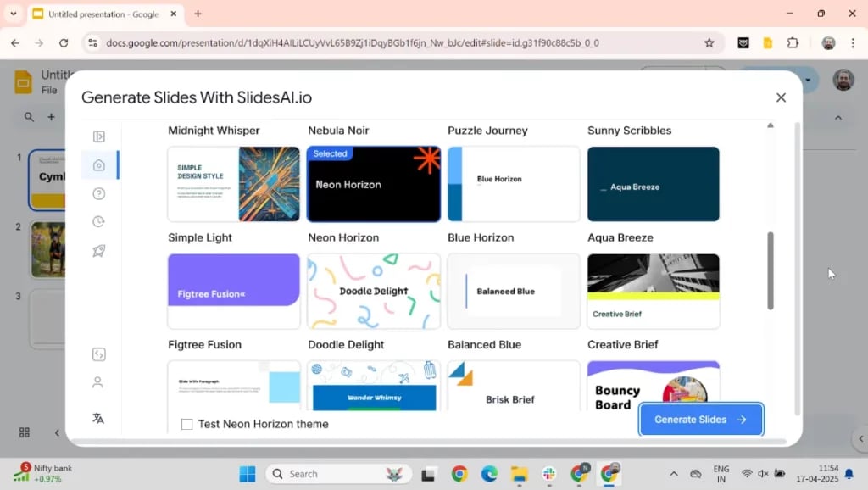This screenshot has height=490, width=868.
Task: Open a new Chrome tab with plus
Action: [198, 14]
